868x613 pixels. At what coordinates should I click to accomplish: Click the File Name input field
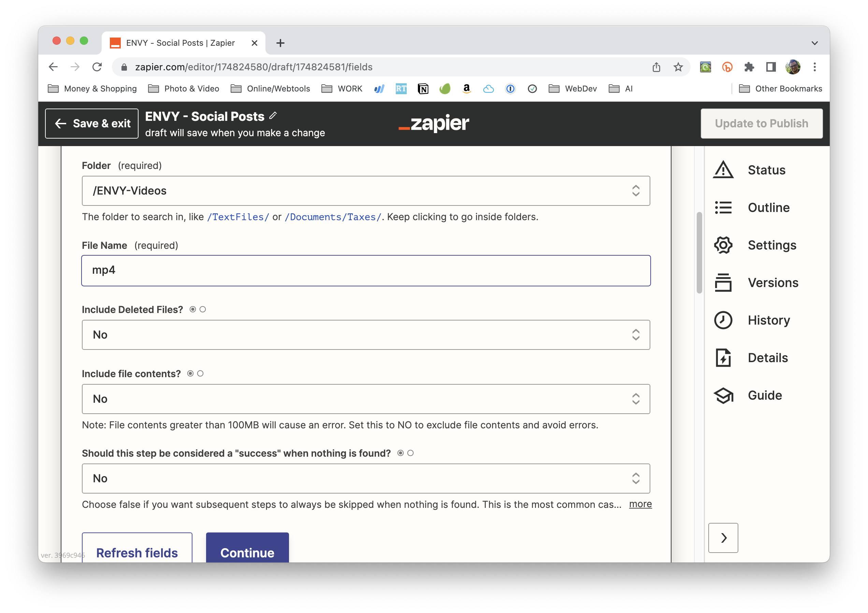tap(366, 270)
